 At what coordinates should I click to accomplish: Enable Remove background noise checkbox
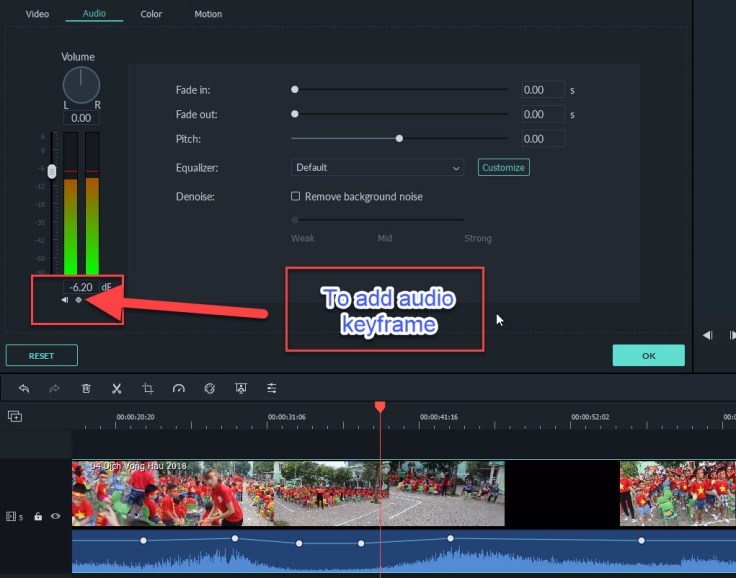(x=295, y=196)
